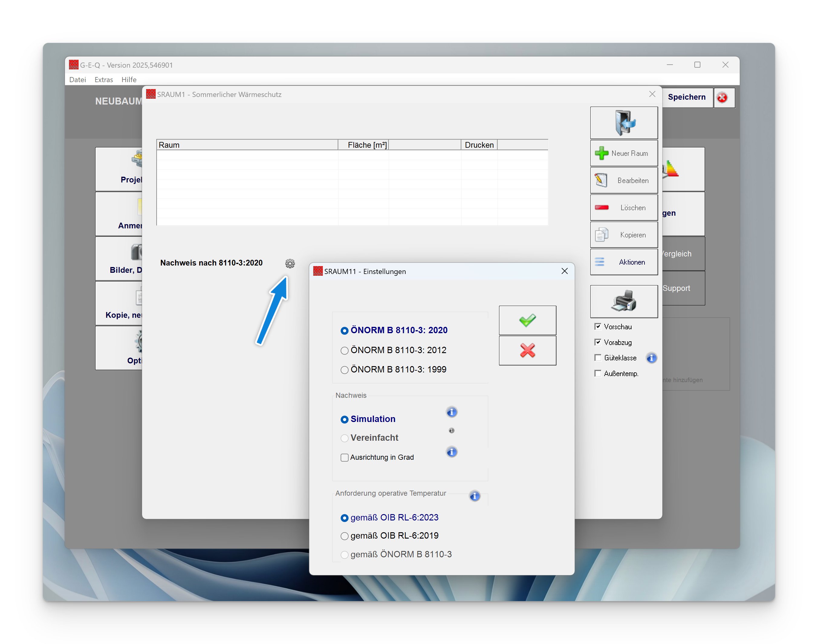818x644 pixels.
Task: Add a room with Neuer Raum
Action: coord(623,153)
